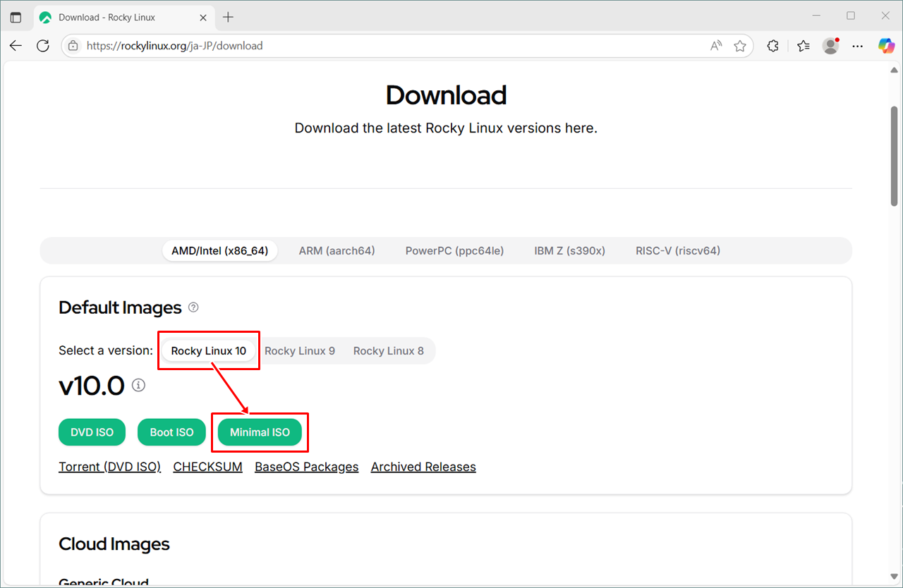Open browser settings and more menu
The height and width of the screenshot is (588, 903).
[x=858, y=46]
